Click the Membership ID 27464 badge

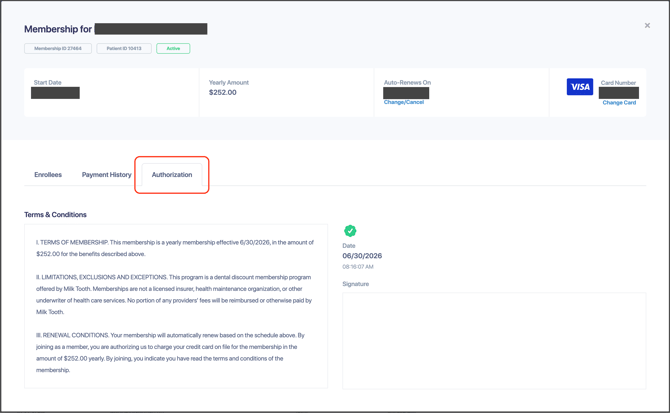(58, 48)
